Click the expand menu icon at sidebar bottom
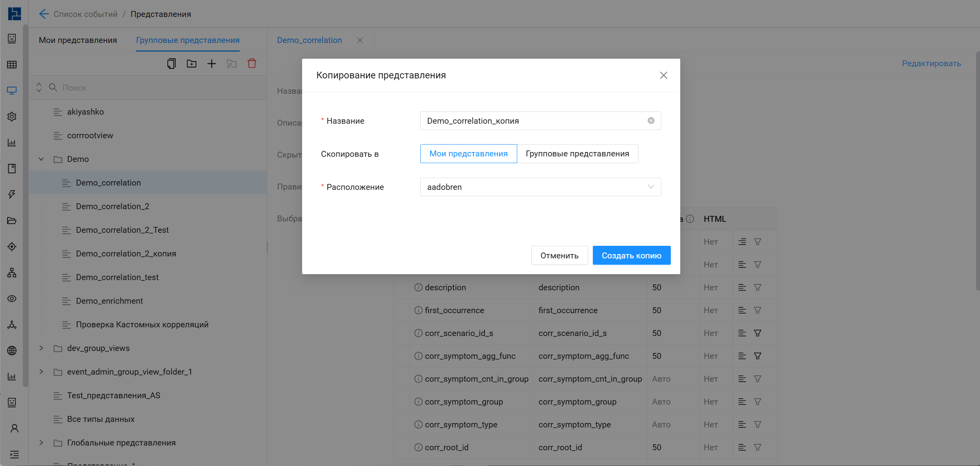Viewport: 980px width, 466px height. point(15,455)
